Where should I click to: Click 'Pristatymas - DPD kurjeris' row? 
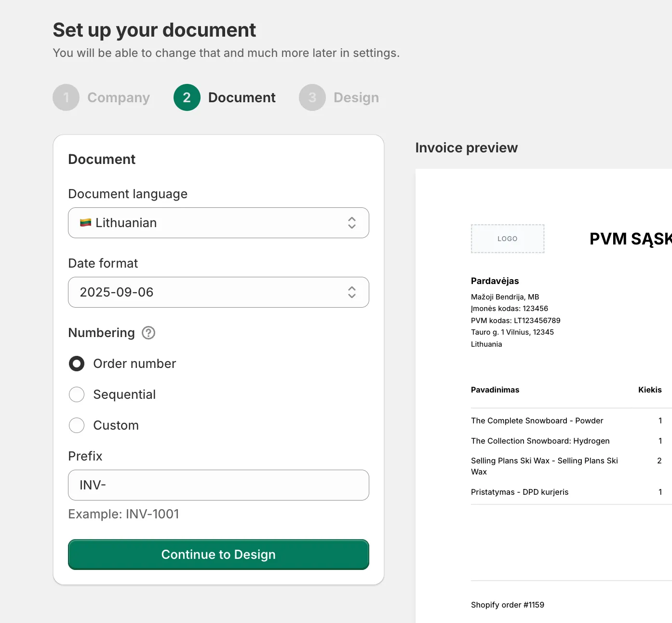point(520,492)
